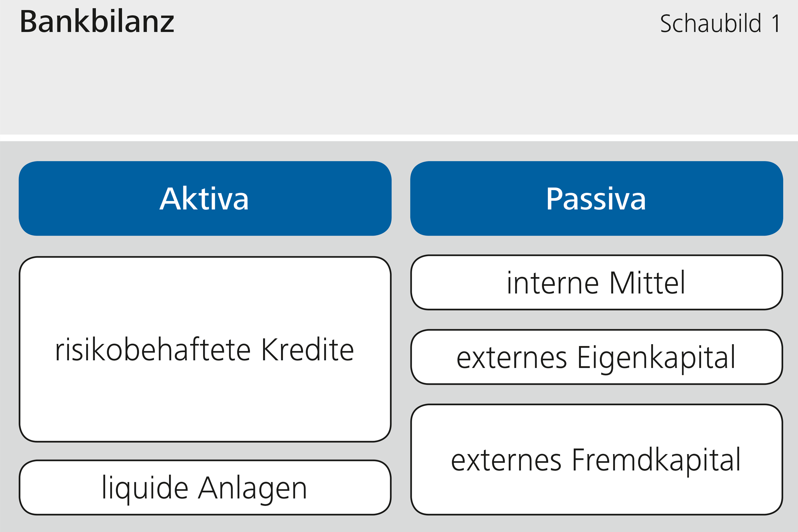Viewport: 798px width, 532px height.
Task: Click the word Fremdkapital
Action: [x=656, y=461]
